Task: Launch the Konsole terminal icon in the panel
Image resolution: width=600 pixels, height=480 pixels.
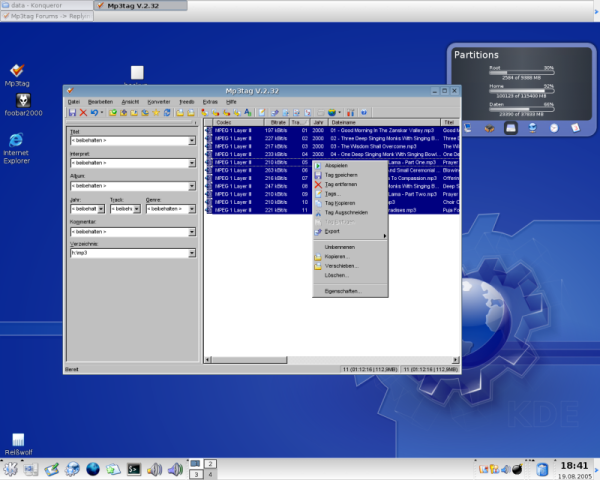Action: click(x=134, y=469)
